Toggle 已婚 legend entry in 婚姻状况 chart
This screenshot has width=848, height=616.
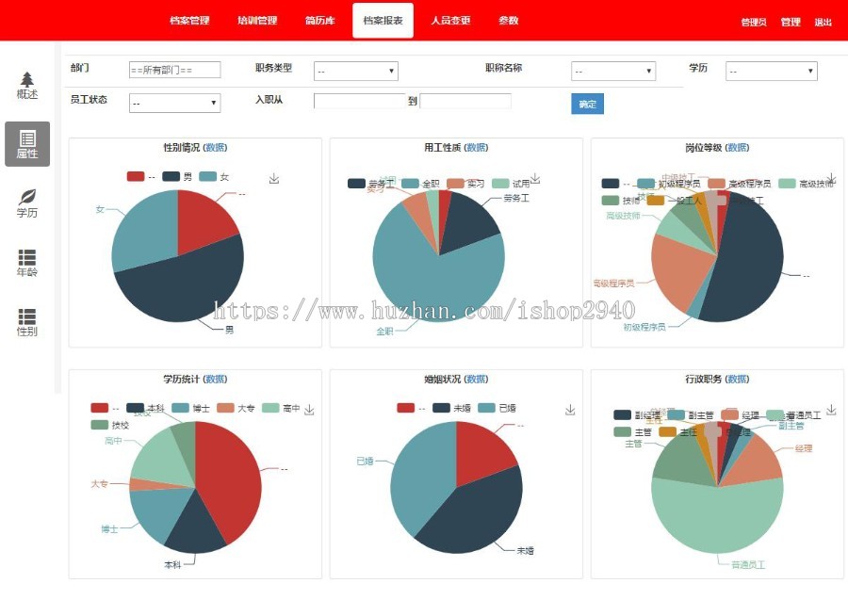pos(497,408)
